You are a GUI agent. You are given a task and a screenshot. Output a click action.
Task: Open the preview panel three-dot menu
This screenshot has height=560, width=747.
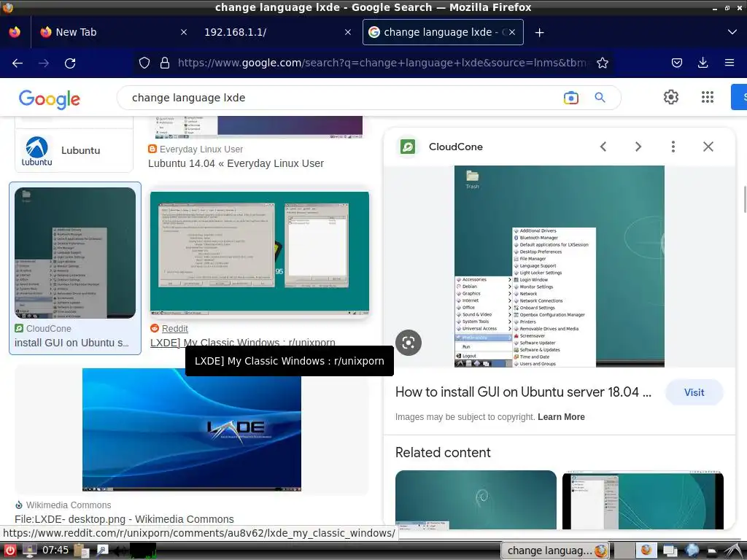pos(673,147)
